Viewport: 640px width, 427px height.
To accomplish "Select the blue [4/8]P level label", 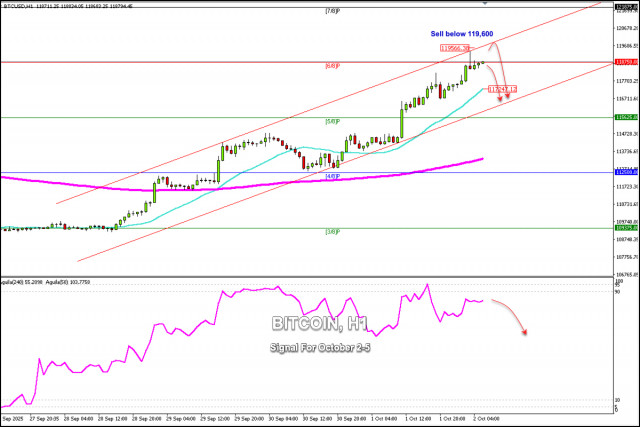I will tap(332, 176).
